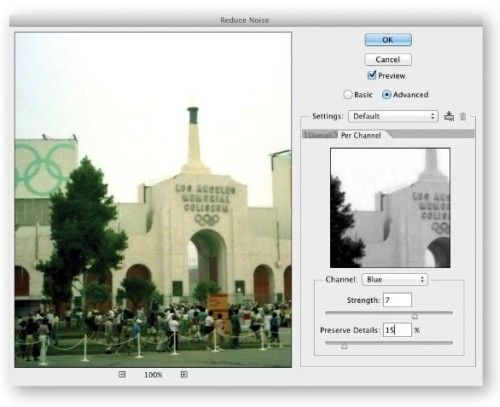Click the zoom out preview icon
Screen dimensions: 500x407
[x=122, y=374]
